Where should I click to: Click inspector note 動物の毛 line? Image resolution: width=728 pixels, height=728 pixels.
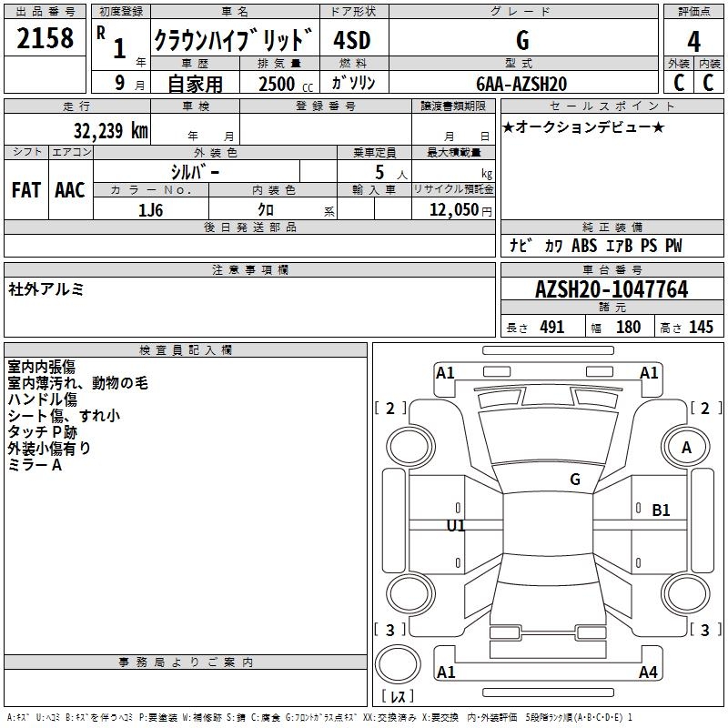tap(77, 383)
